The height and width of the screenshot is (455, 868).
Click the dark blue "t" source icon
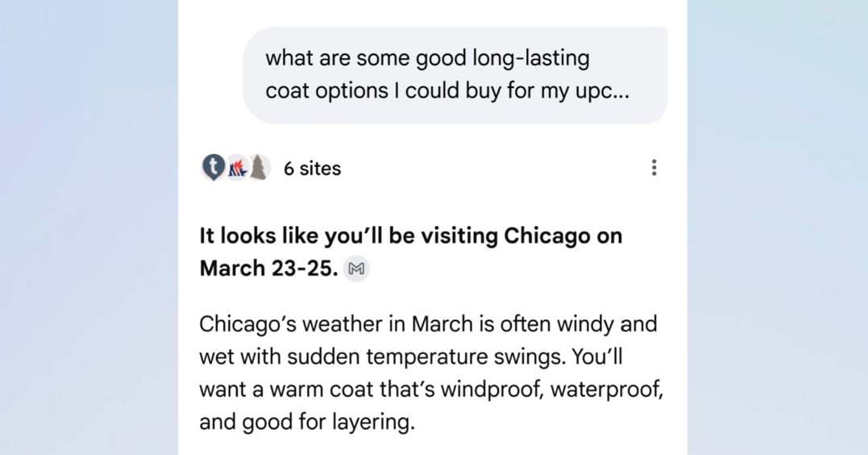coord(213,167)
